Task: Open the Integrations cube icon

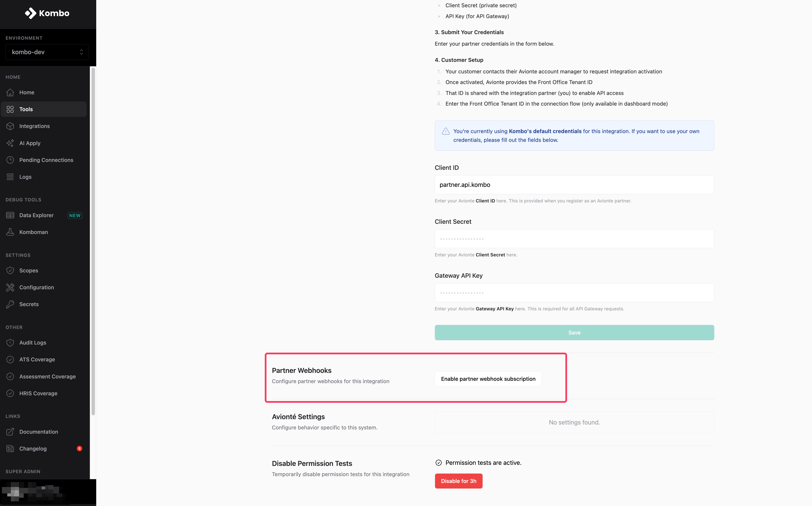Action: pos(10,126)
